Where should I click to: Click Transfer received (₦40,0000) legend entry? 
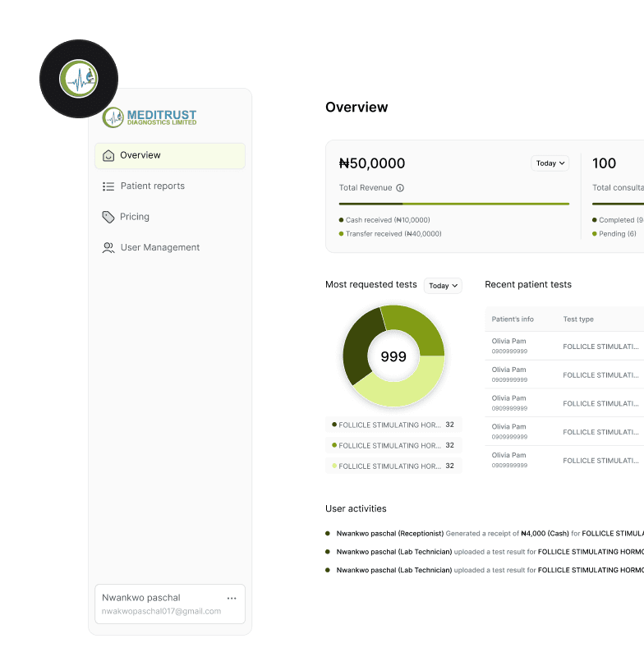(390, 234)
